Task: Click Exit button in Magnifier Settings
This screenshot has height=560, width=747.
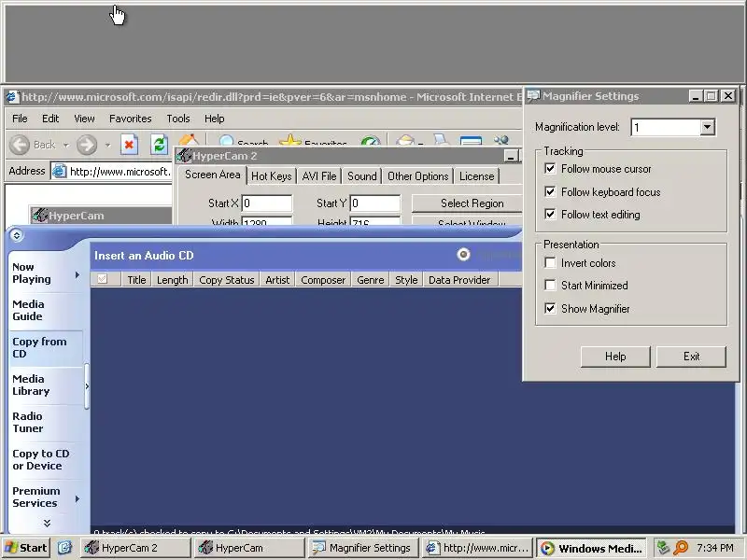Action: pyautogui.click(x=691, y=357)
